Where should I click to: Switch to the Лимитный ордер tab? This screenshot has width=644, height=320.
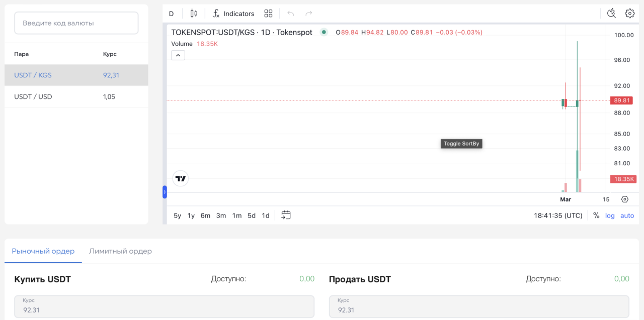(x=120, y=251)
